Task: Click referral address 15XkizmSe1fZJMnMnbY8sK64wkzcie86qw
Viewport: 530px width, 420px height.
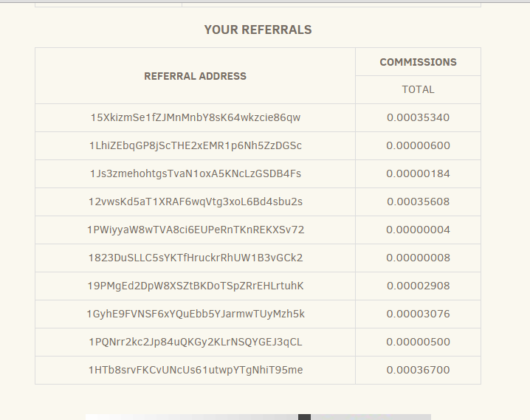Action: 196,118
